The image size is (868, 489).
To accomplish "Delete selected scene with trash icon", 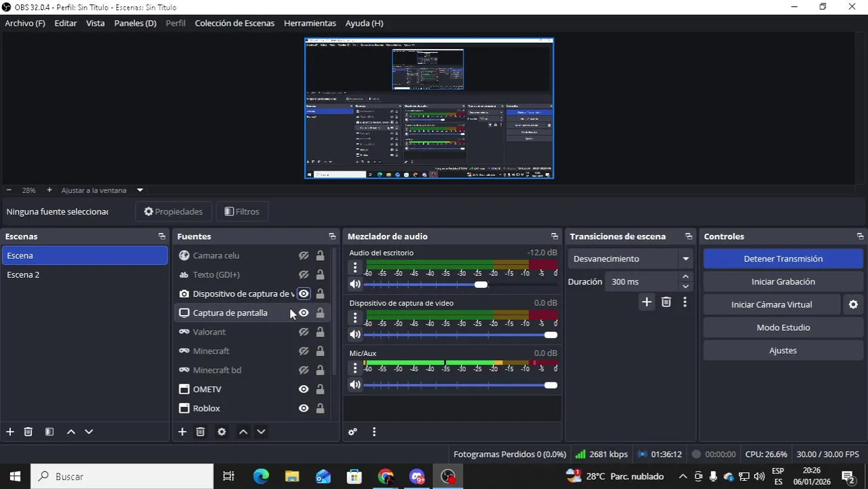I will coord(29,432).
